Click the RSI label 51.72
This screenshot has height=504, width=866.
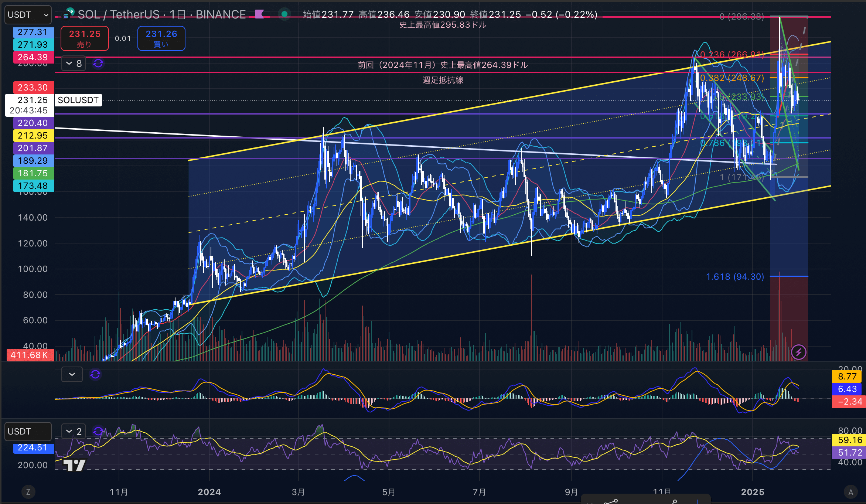(x=849, y=453)
